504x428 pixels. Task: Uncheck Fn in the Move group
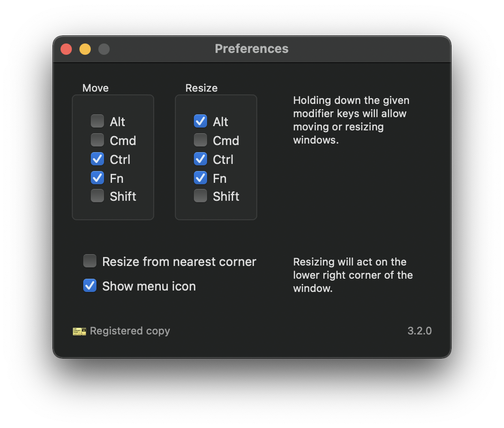point(97,178)
